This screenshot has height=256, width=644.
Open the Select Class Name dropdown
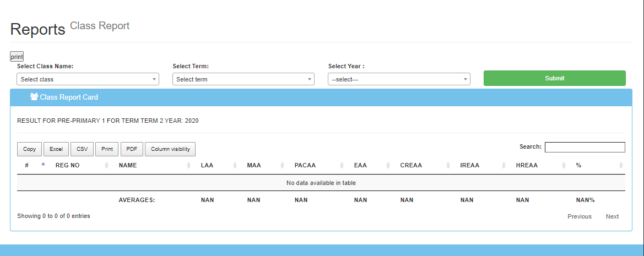pos(88,79)
